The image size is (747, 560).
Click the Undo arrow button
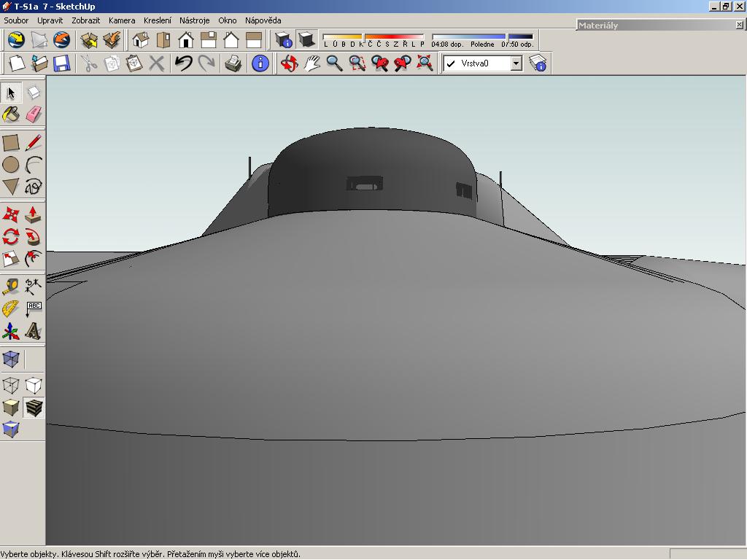click(183, 63)
